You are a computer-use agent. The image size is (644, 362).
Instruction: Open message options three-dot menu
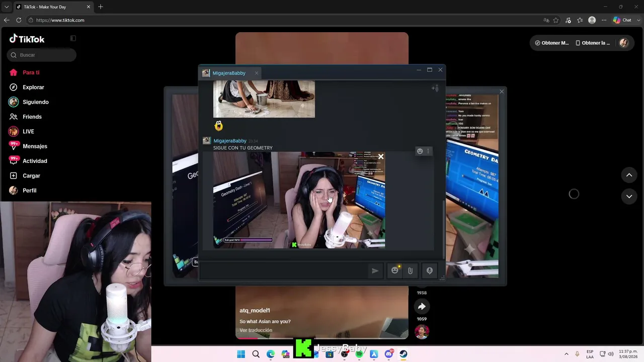click(428, 151)
